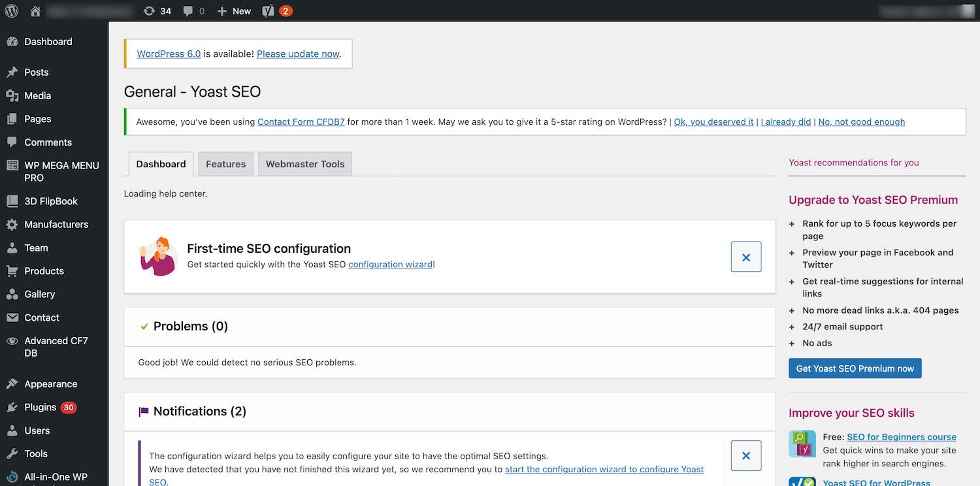Screen dimensions: 980x486
Task: Click the Gallery icon in sidebar
Action: 12,295
